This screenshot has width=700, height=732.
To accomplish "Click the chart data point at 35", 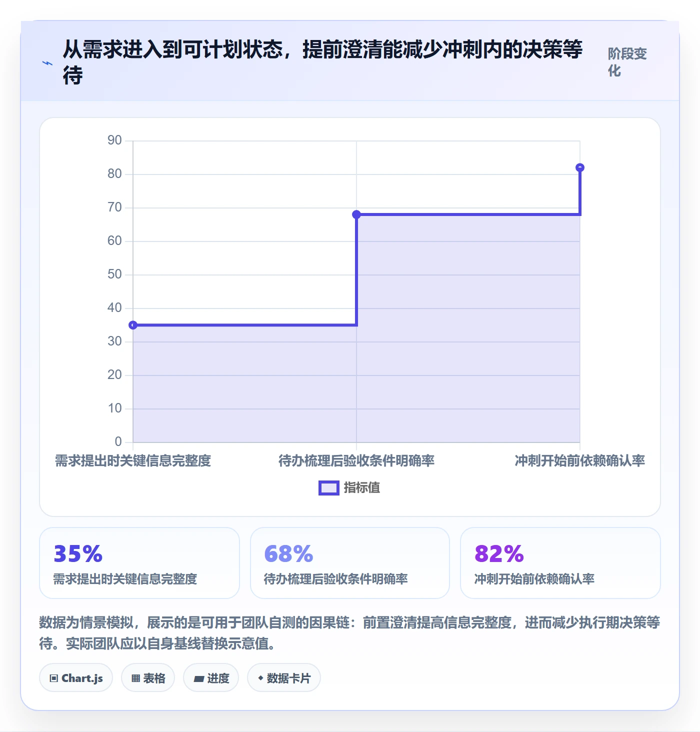I will point(133,325).
